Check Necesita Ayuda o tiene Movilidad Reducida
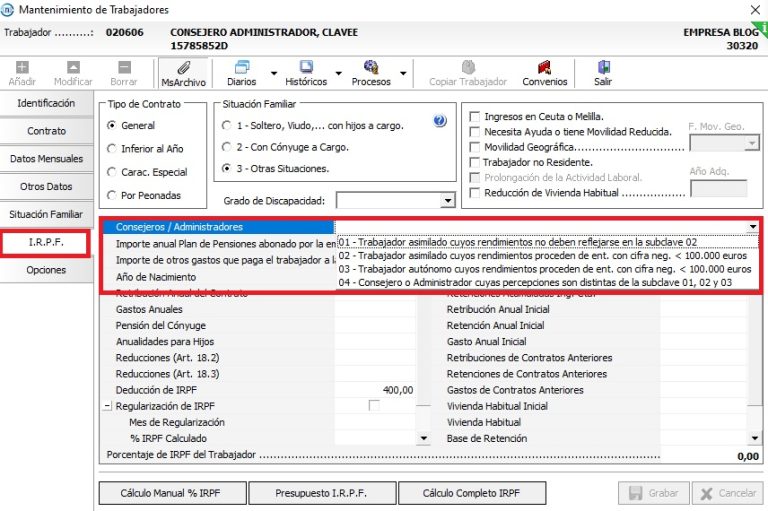The width and height of the screenshot is (768, 511). (474, 132)
